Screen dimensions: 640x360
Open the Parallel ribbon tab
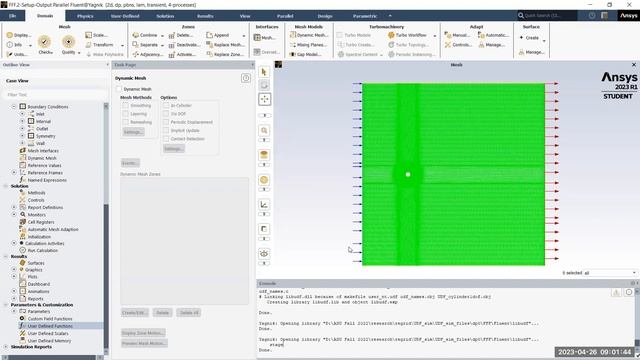[285, 16]
